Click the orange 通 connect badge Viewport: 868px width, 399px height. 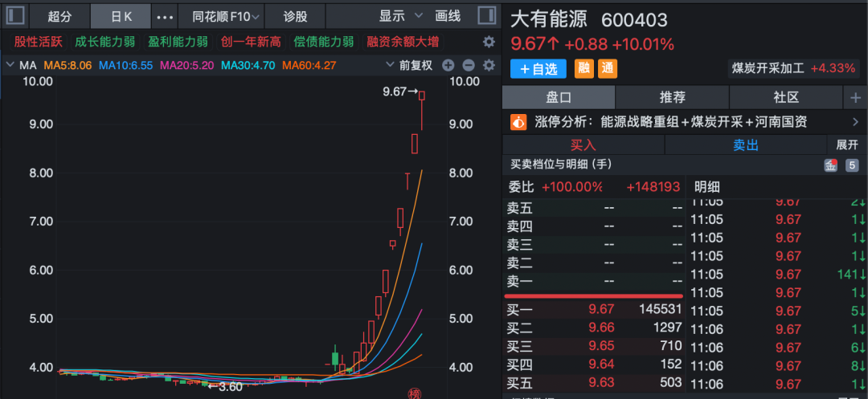tap(608, 68)
